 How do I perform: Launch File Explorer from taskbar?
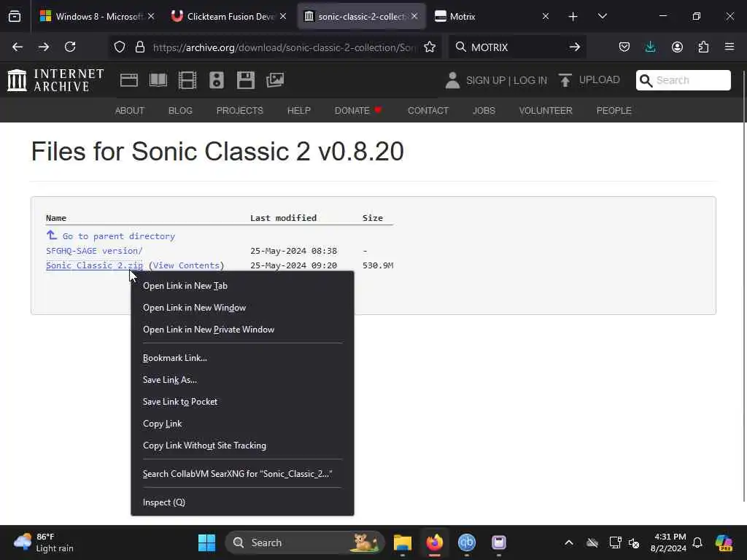coord(403,542)
